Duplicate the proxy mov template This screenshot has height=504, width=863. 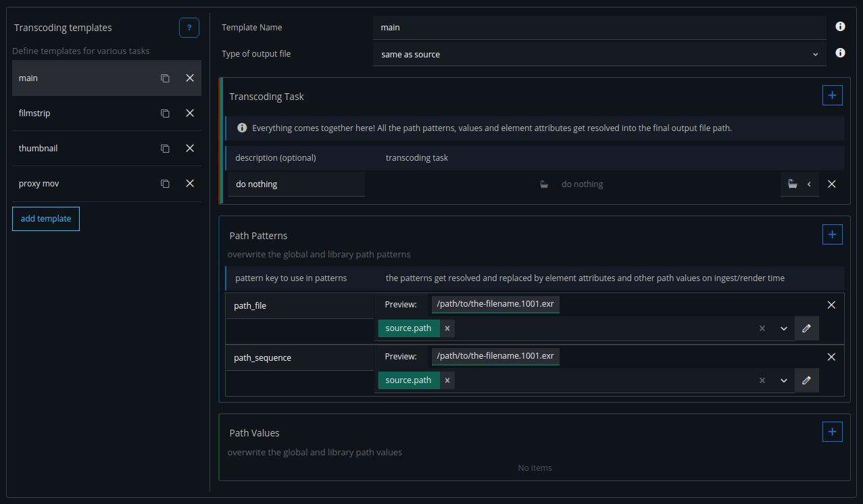coord(165,184)
